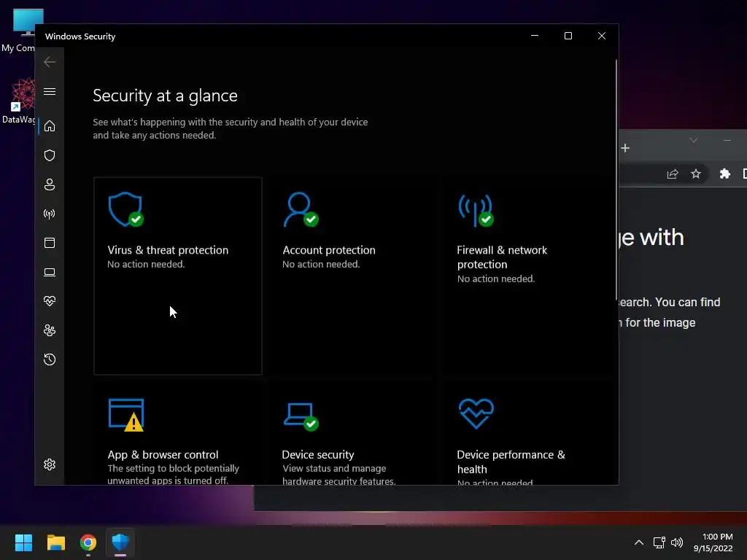Show hidden icons in system tray
The width and height of the screenshot is (747, 560).
coord(639,542)
